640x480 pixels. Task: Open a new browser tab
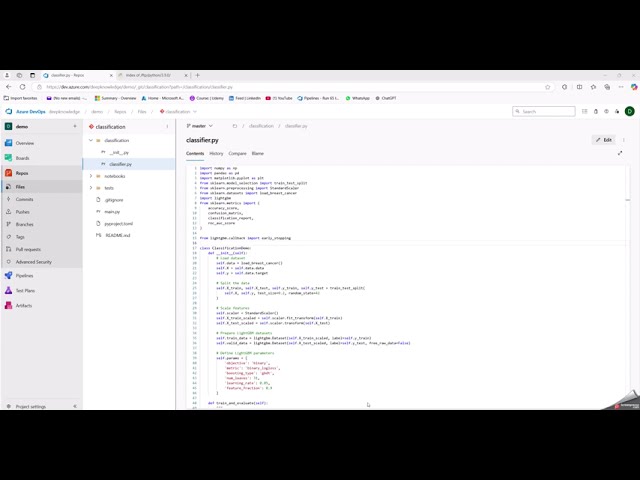198,75
